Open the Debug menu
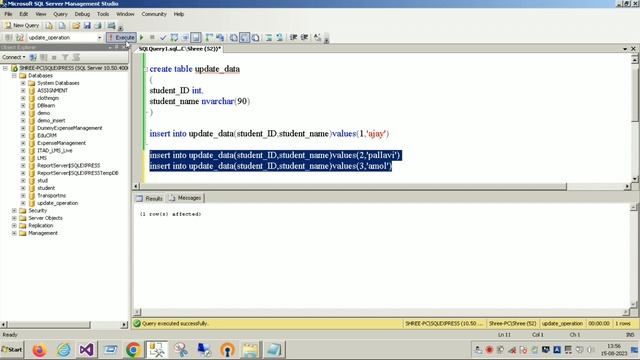The width and height of the screenshot is (640, 360). click(x=82, y=14)
